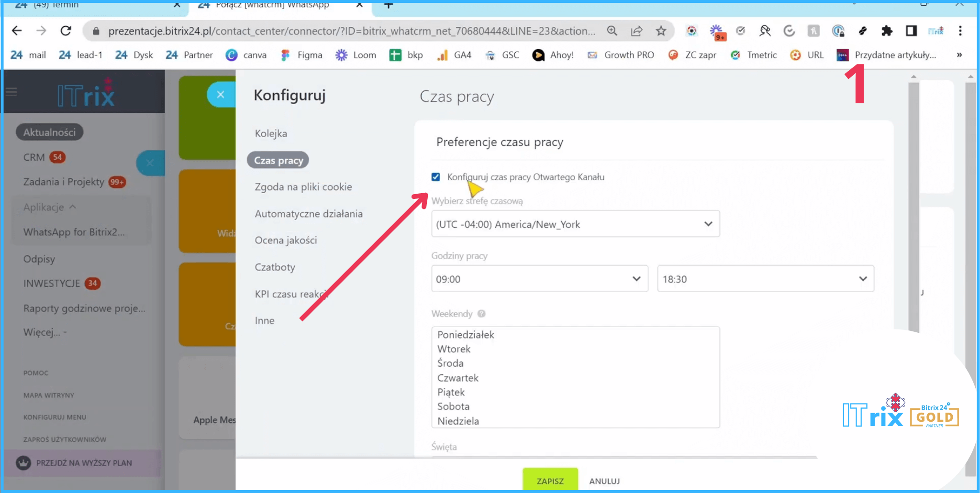980x493 pixels.
Task: Open the Chrome three-dot menu
Action: [960, 31]
